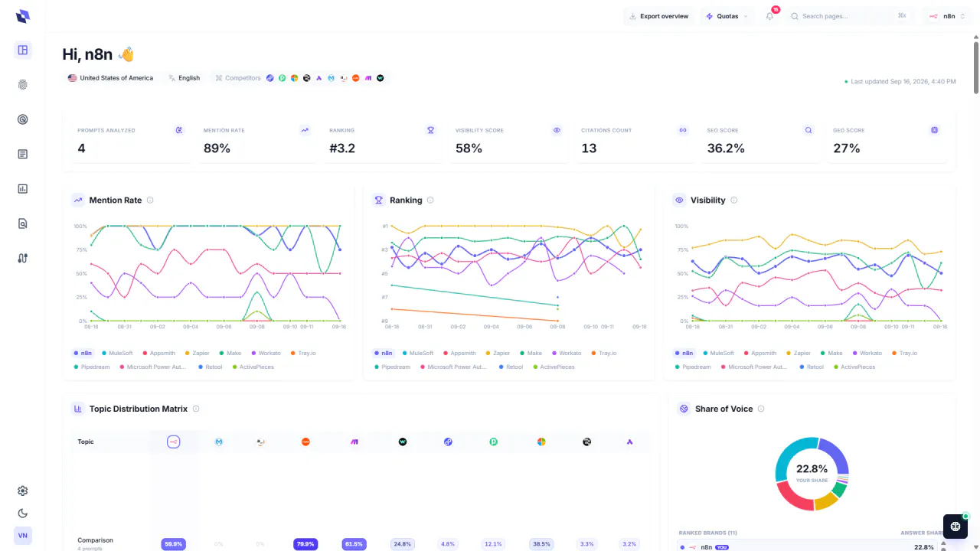This screenshot has width=980, height=551.
Task: Toggle Make in the Visibility legend
Action: click(831, 354)
